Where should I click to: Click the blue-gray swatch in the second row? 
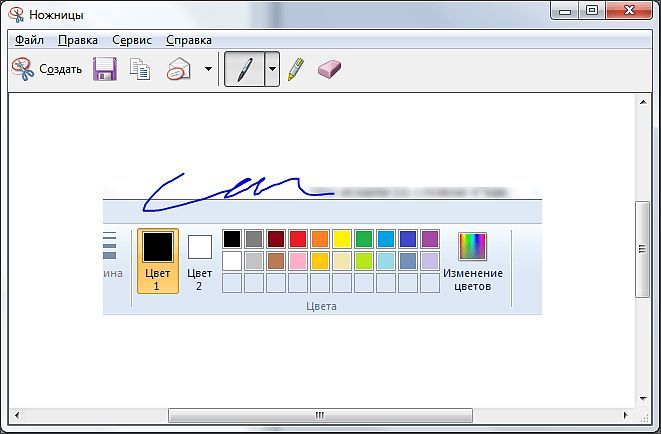pyautogui.click(x=408, y=261)
